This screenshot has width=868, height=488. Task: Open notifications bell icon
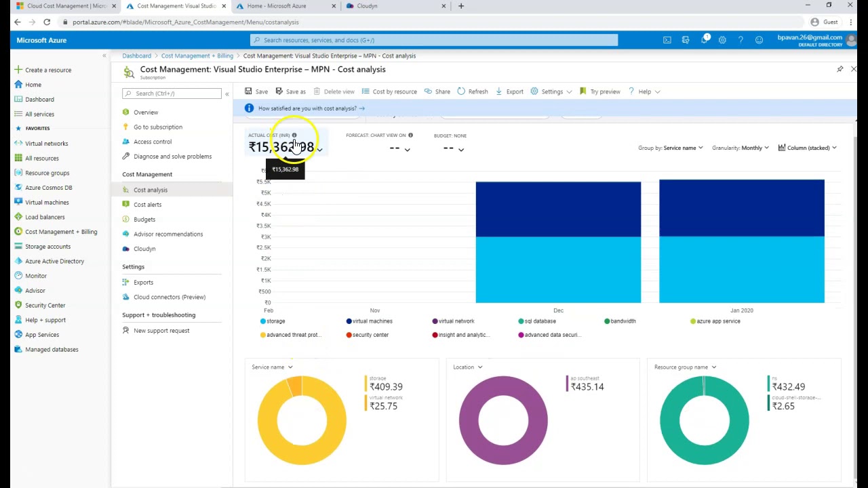tap(705, 40)
